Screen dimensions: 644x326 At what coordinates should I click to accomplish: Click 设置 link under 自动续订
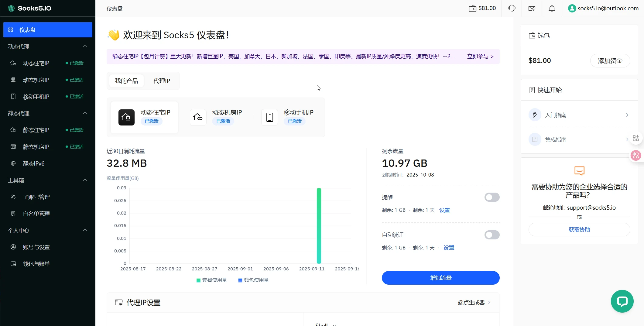[x=449, y=248]
